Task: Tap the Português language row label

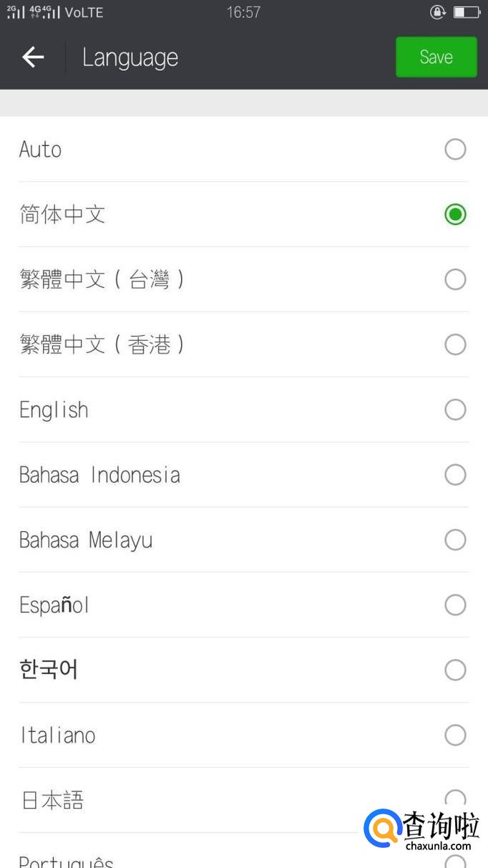Action: [66, 861]
